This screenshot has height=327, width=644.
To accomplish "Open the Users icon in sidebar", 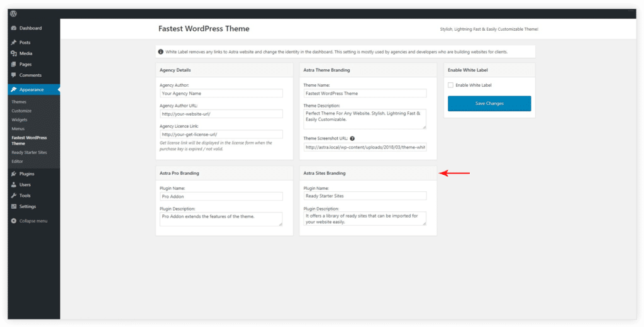I will click(x=14, y=185).
